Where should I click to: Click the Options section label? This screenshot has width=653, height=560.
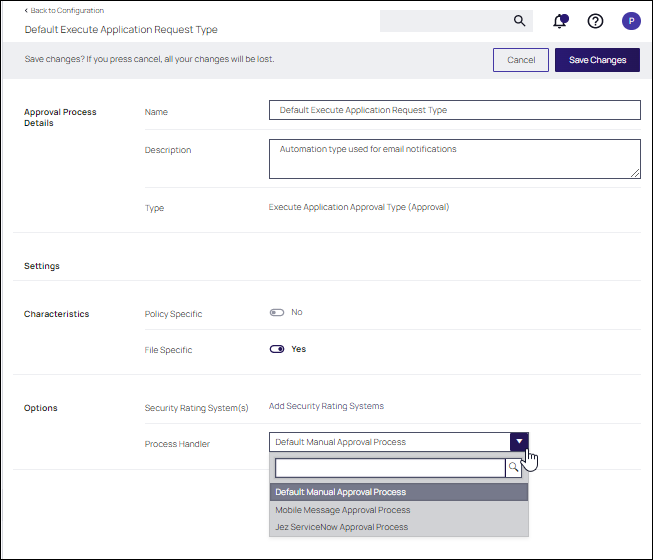(x=40, y=408)
